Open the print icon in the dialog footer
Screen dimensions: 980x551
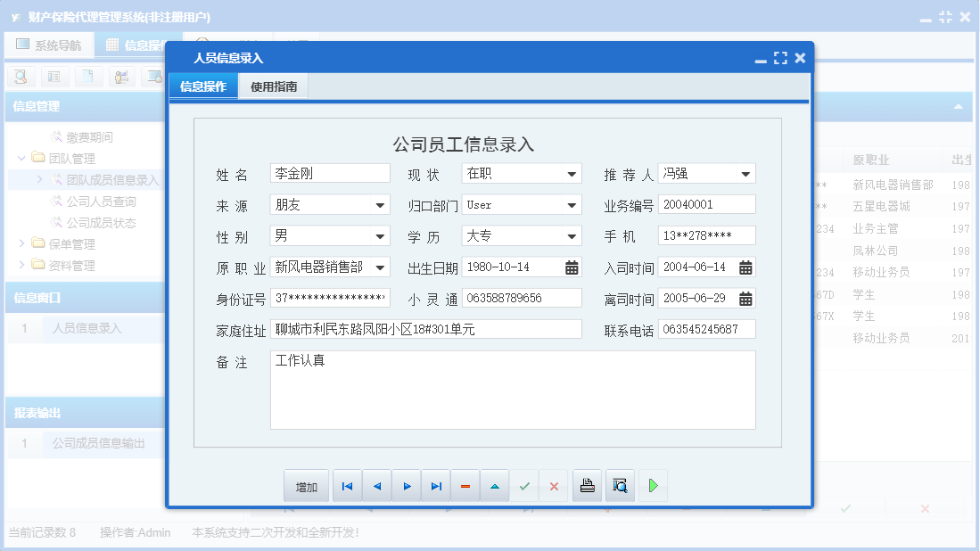[587, 485]
